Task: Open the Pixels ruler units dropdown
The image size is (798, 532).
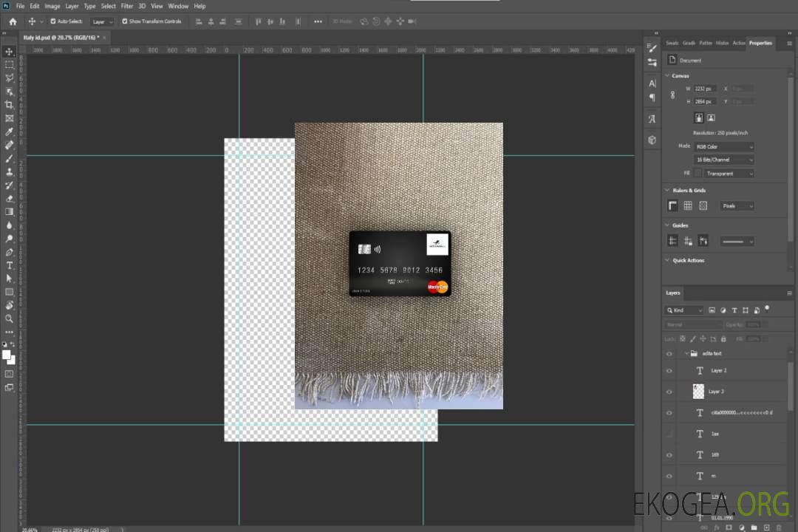Action: (737, 205)
